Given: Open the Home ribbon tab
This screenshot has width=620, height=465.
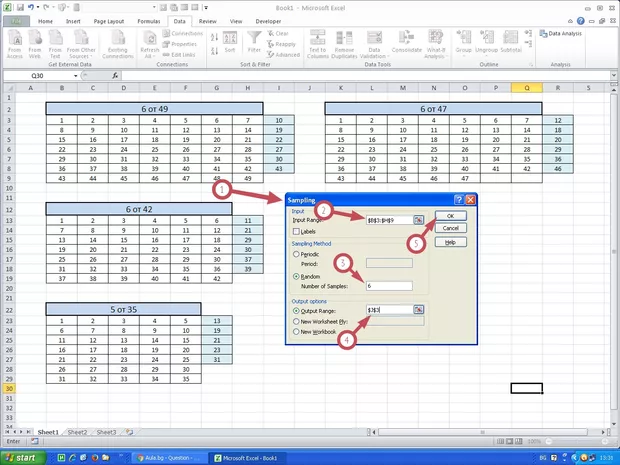Looking at the screenshot, I should 45,21.
